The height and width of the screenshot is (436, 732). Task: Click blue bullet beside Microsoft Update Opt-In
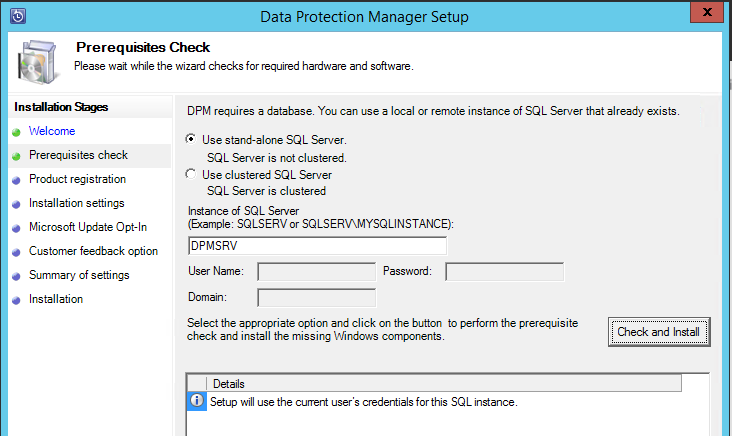(16, 228)
